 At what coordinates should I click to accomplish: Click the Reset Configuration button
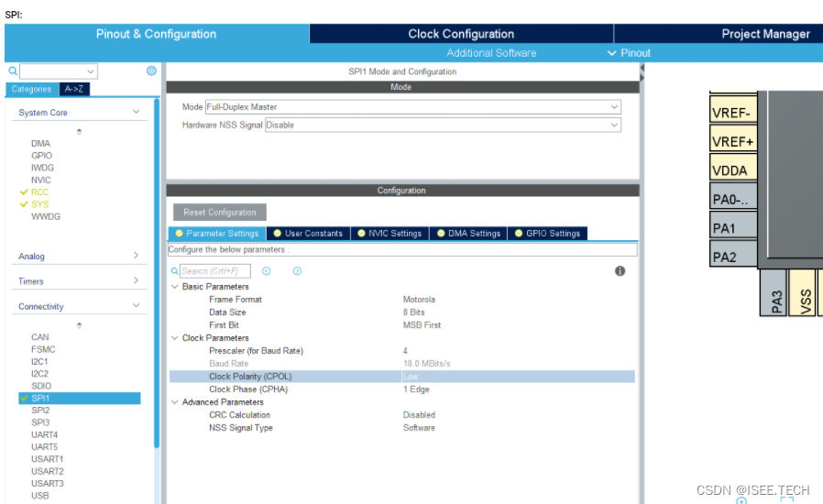tap(220, 212)
